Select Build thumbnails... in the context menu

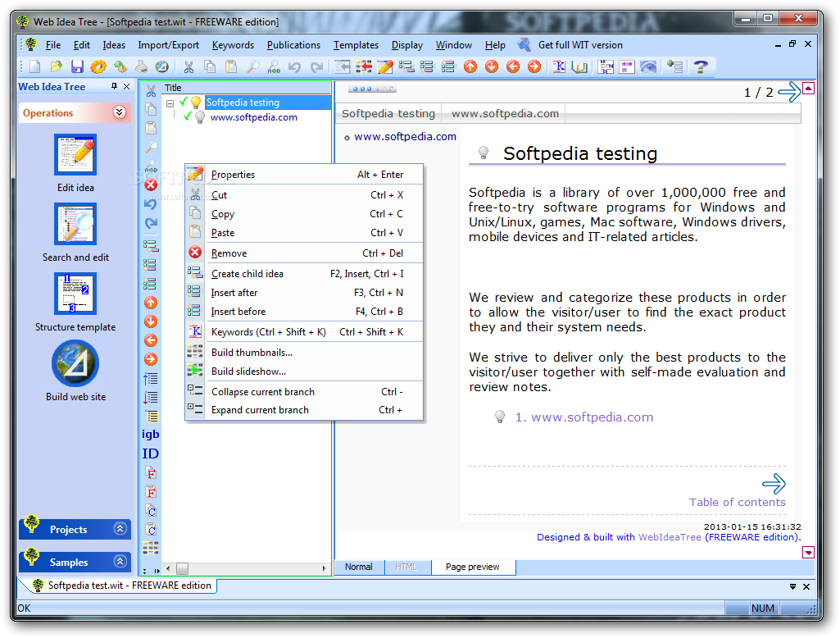point(304,353)
